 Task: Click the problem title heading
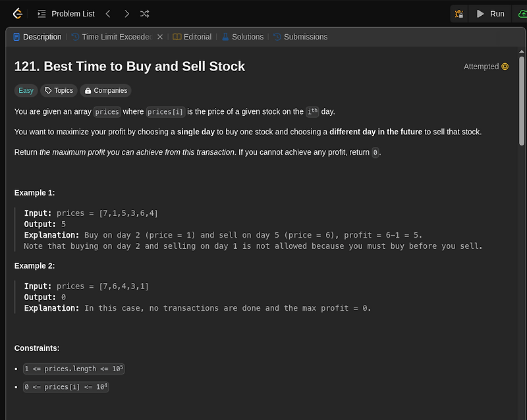tap(130, 66)
